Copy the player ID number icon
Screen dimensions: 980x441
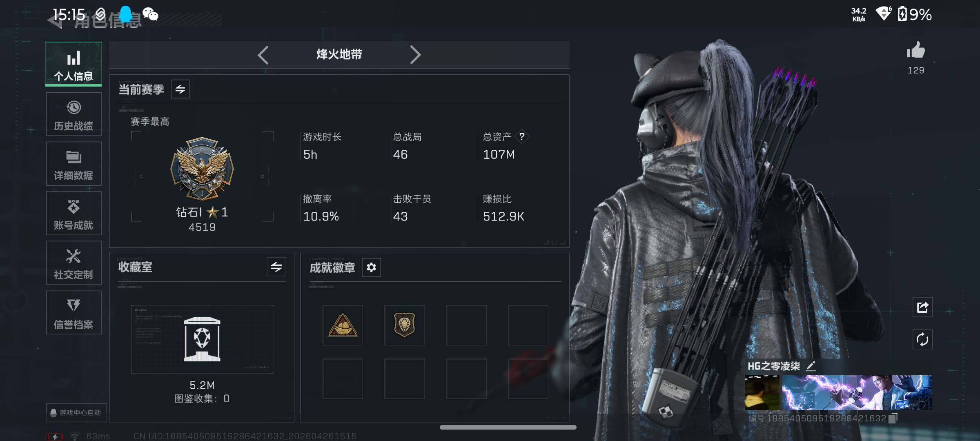click(893, 418)
